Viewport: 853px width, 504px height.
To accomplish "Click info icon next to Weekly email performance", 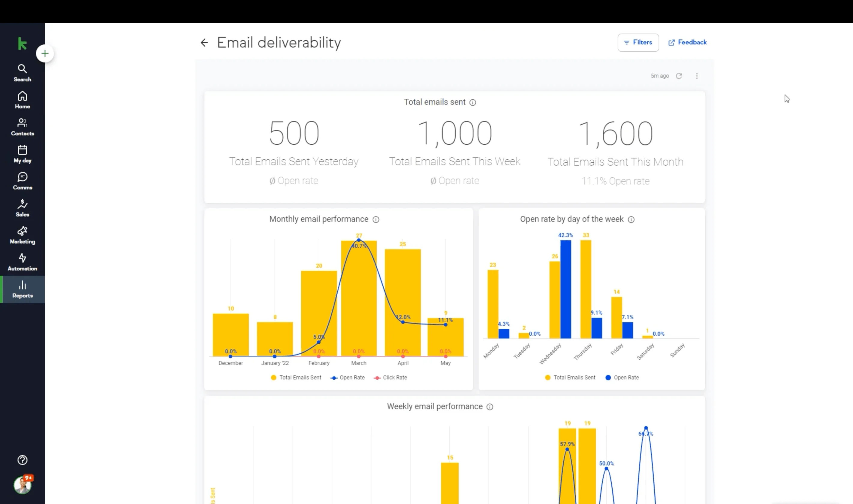I will [x=490, y=406].
